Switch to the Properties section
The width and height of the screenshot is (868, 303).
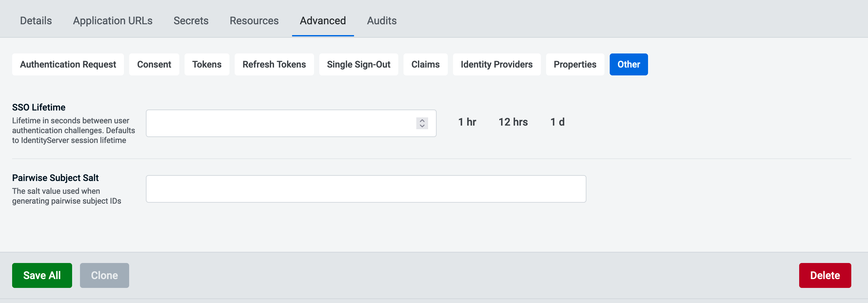pos(575,64)
